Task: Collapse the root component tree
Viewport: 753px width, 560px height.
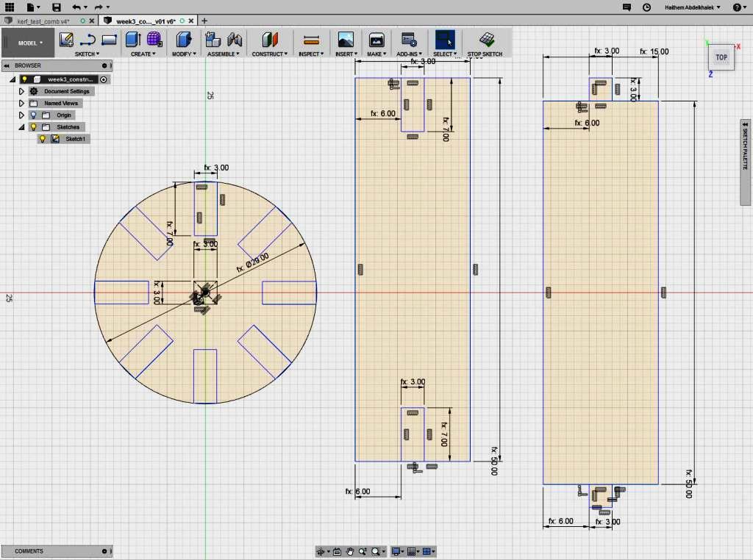Action: [13, 79]
